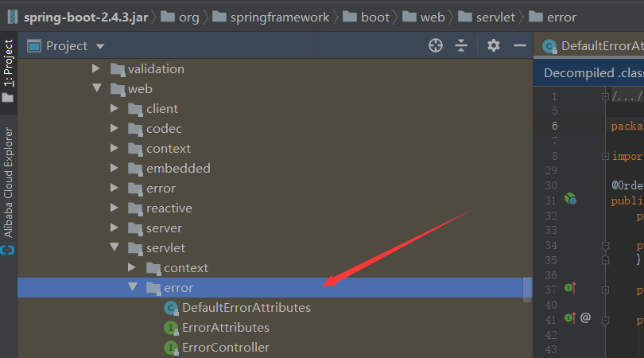Select the codec package
This screenshot has height=358, width=644.
(x=164, y=129)
